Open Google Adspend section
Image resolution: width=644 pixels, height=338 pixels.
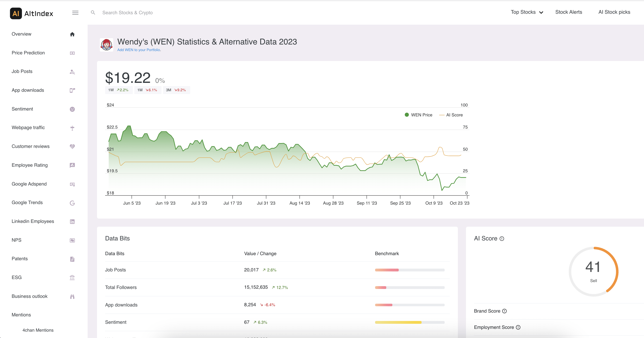[x=29, y=184]
